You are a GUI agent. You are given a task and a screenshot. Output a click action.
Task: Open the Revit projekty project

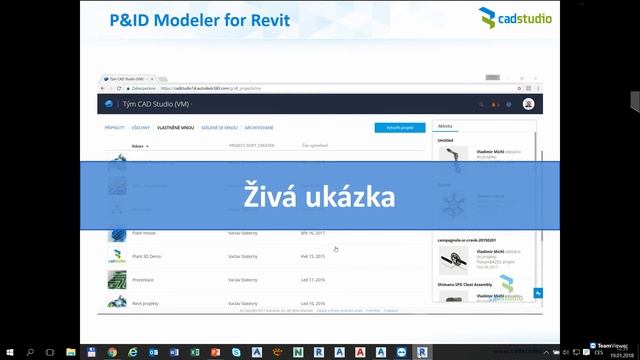145,304
